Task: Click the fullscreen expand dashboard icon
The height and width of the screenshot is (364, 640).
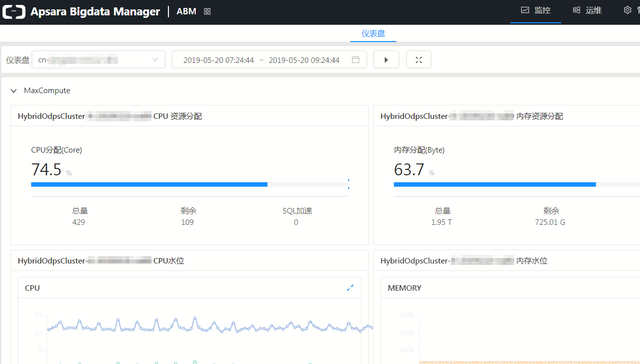Action: pyautogui.click(x=419, y=60)
